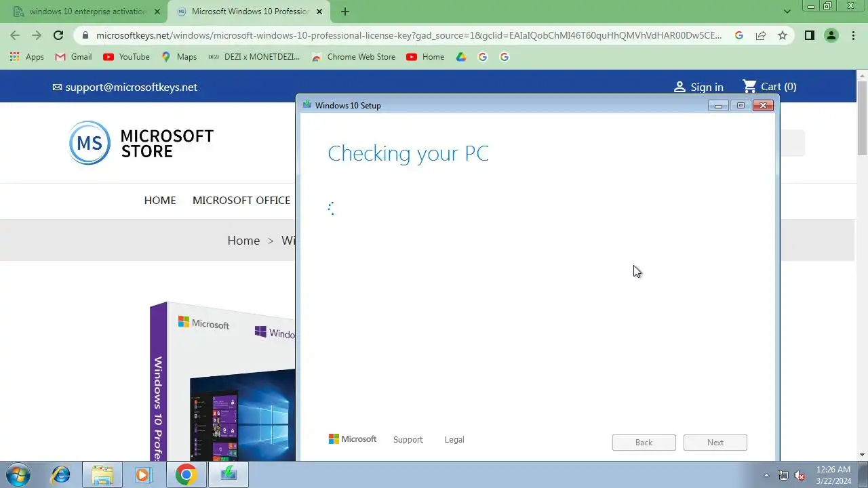Open first Google bookmark icon

point(483,57)
